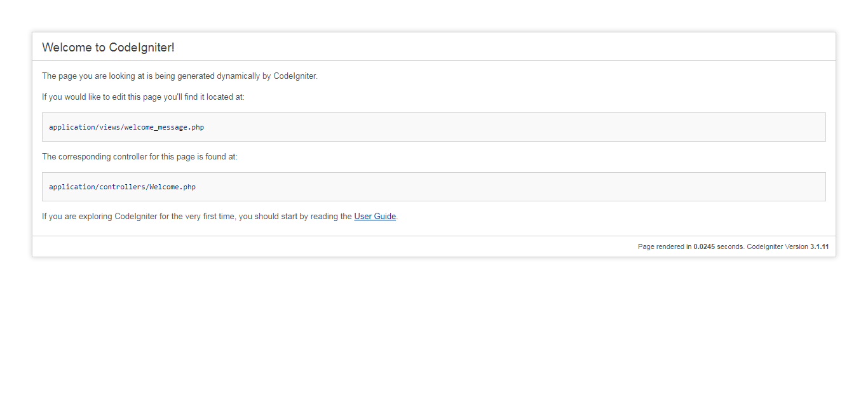The width and height of the screenshot is (868, 397).
Task: Click the bold 3.1.11 version number
Action: point(819,246)
